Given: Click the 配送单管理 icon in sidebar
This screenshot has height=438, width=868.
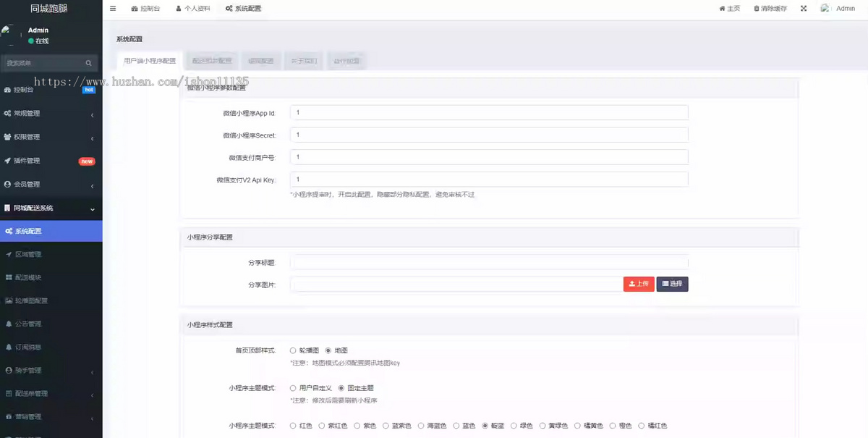Looking at the screenshot, I should click(9, 393).
